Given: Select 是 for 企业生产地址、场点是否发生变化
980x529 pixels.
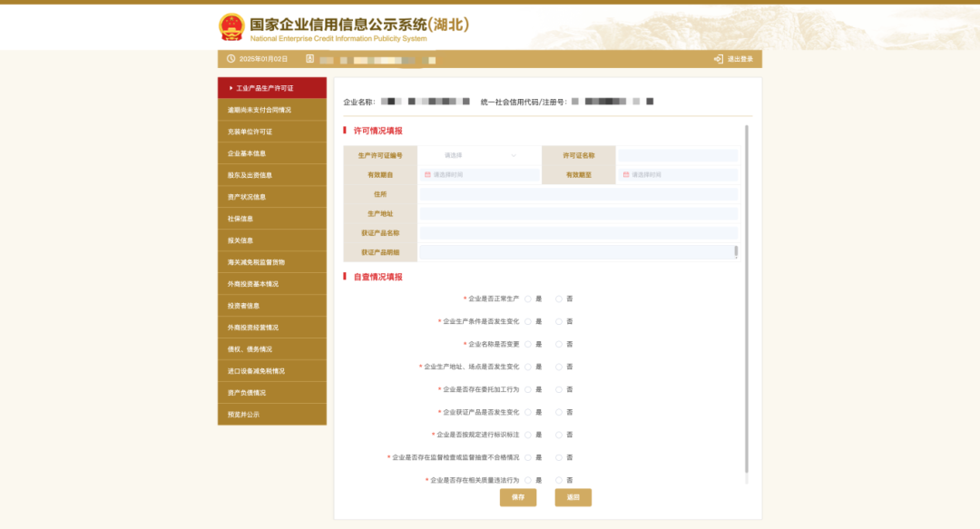Looking at the screenshot, I should [x=528, y=367].
